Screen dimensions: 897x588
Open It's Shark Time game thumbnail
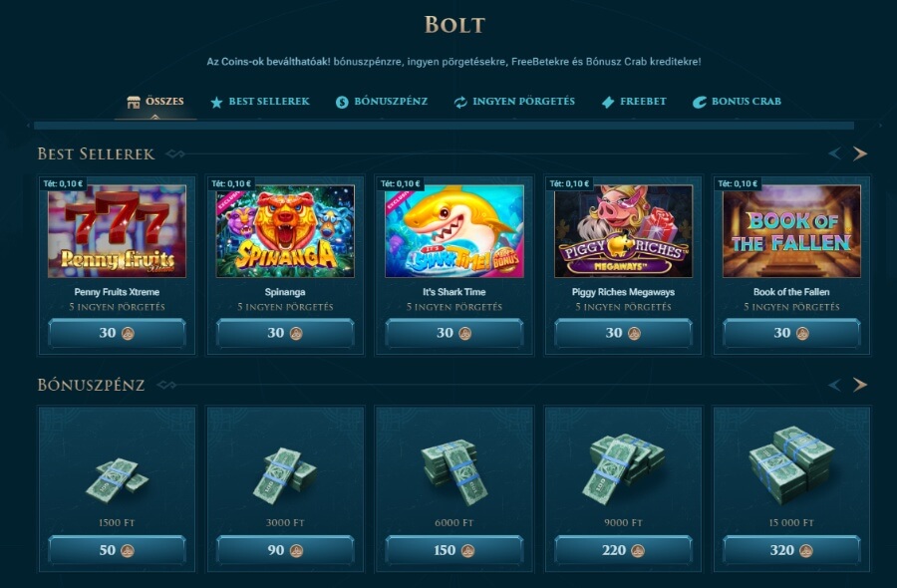click(454, 231)
